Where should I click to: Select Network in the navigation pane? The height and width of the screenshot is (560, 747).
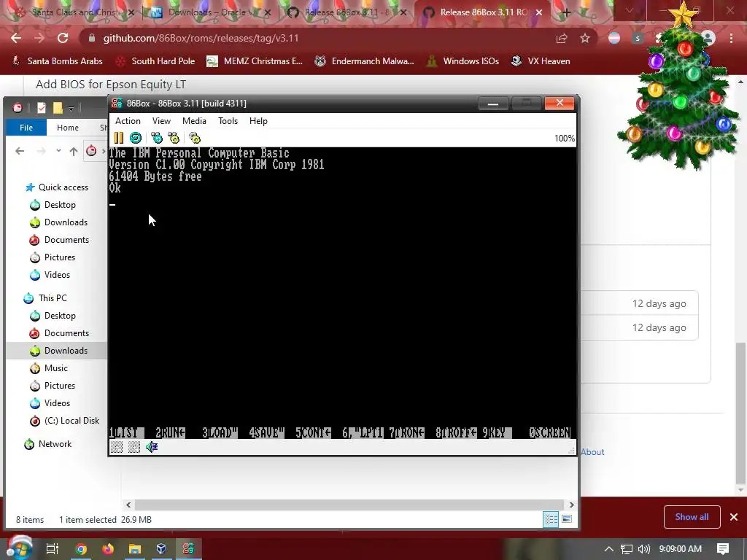47,444
